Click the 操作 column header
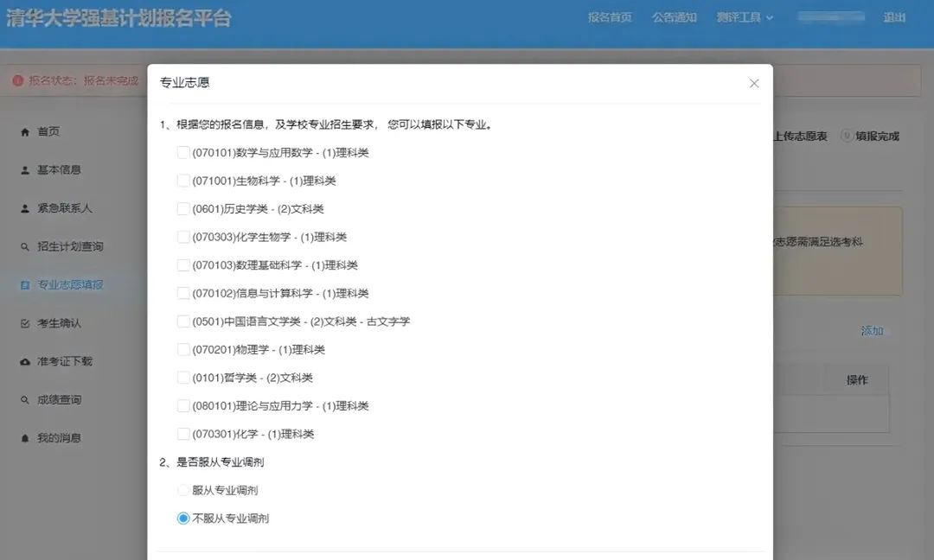The image size is (934, 560). (857, 379)
